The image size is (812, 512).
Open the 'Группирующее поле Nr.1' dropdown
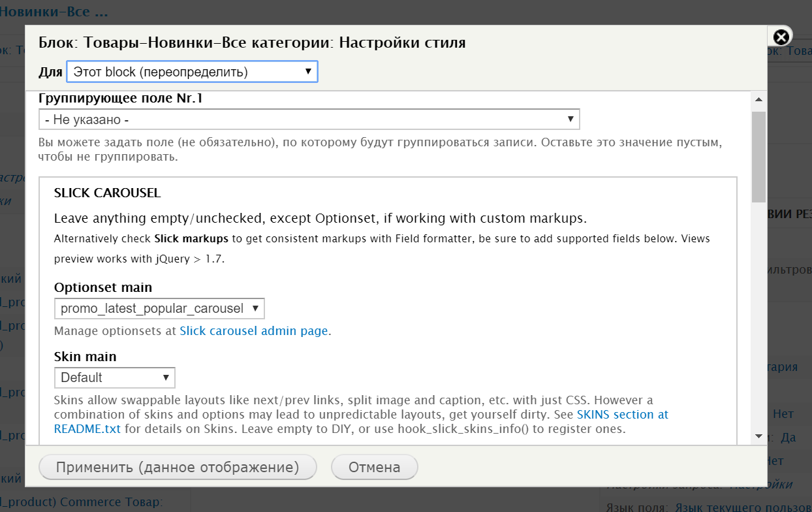[309, 119]
